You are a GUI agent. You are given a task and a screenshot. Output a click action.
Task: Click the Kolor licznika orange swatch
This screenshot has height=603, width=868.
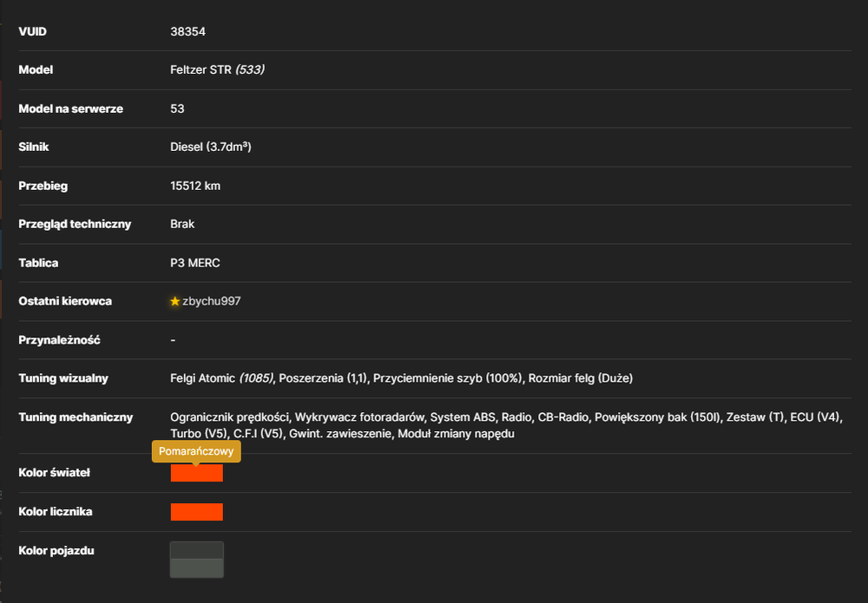(x=196, y=512)
